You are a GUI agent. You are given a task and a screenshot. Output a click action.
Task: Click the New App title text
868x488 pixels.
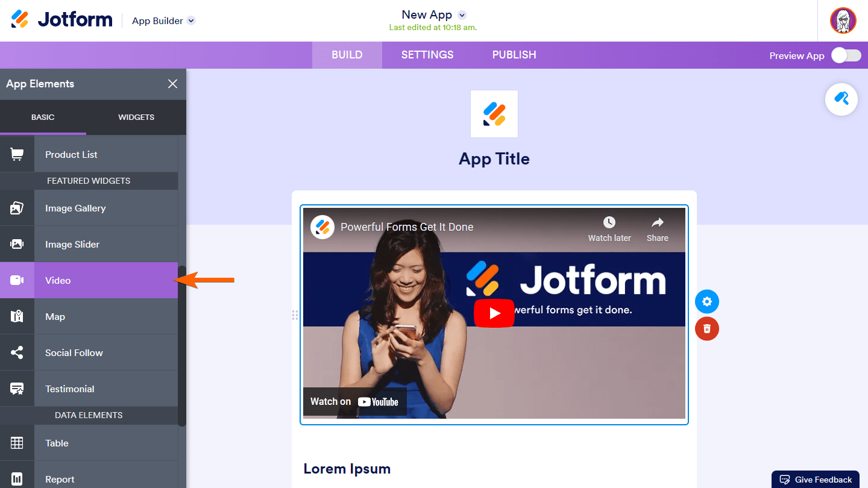pyautogui.click(x=427, y=15)
